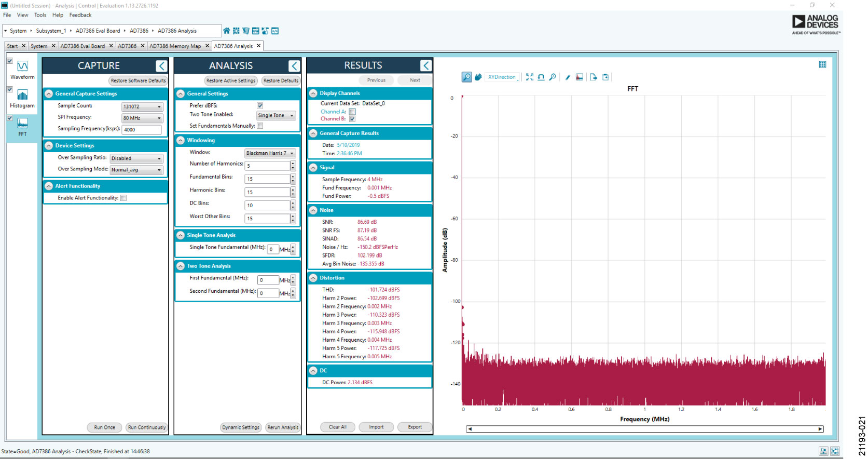Open the Sample Count dropdown
The image size is (868, 459).
[142, 107]
